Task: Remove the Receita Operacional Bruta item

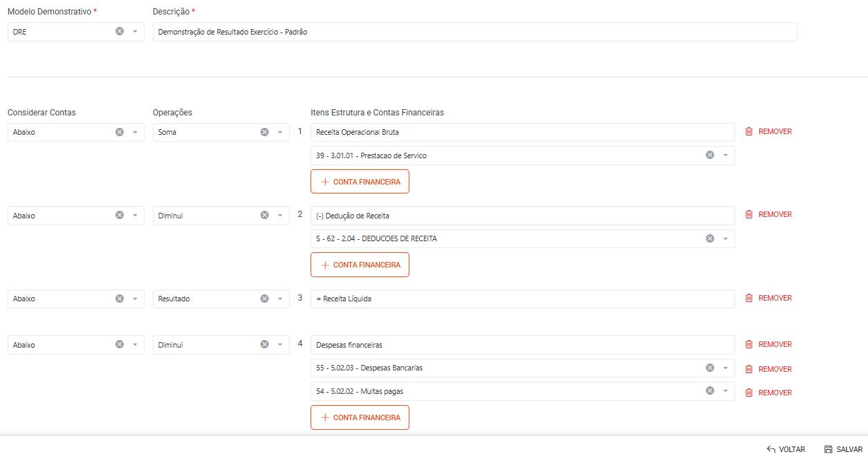Action: [768, 131]
